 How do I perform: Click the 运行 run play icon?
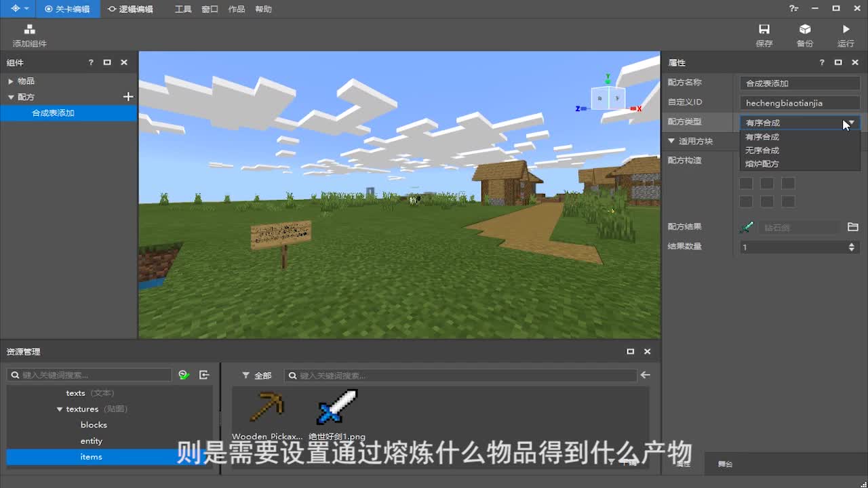coord(846,29)
